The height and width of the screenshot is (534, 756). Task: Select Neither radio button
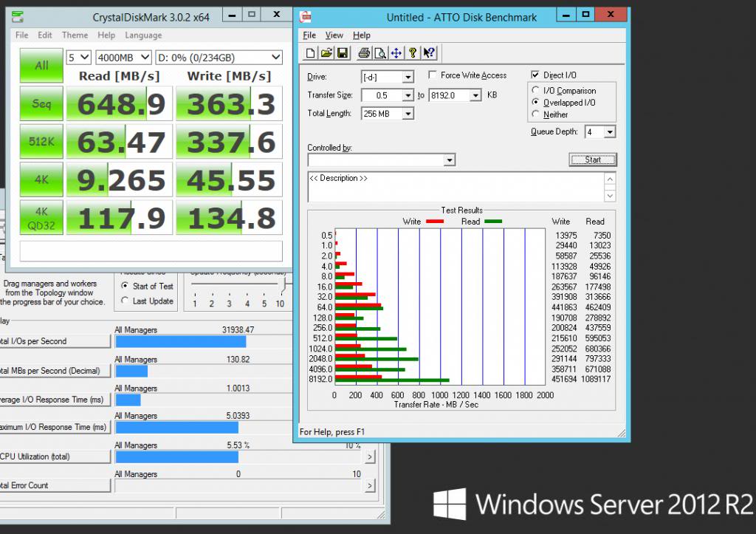[x=535, y=114]
